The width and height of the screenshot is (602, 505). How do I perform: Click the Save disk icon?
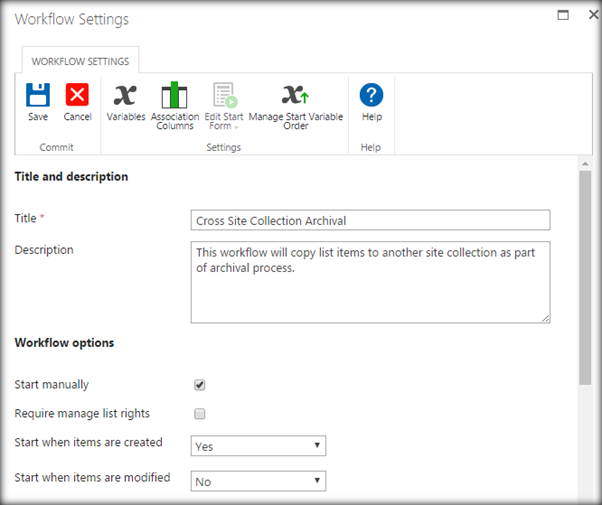point(38,95)
